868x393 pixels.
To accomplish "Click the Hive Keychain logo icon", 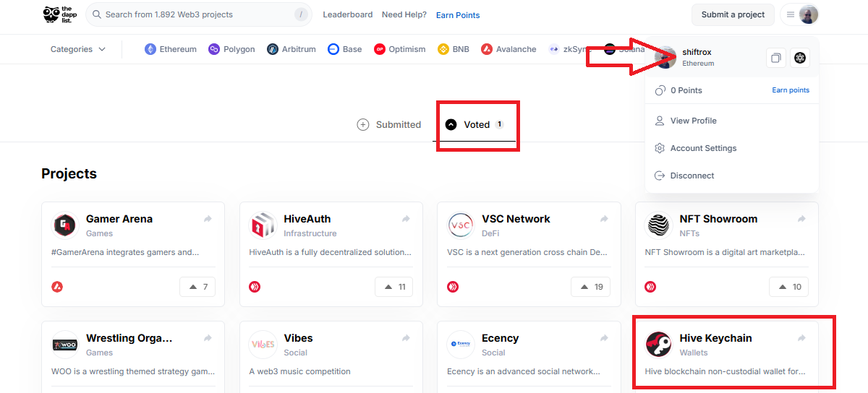I will coord(658,344).
